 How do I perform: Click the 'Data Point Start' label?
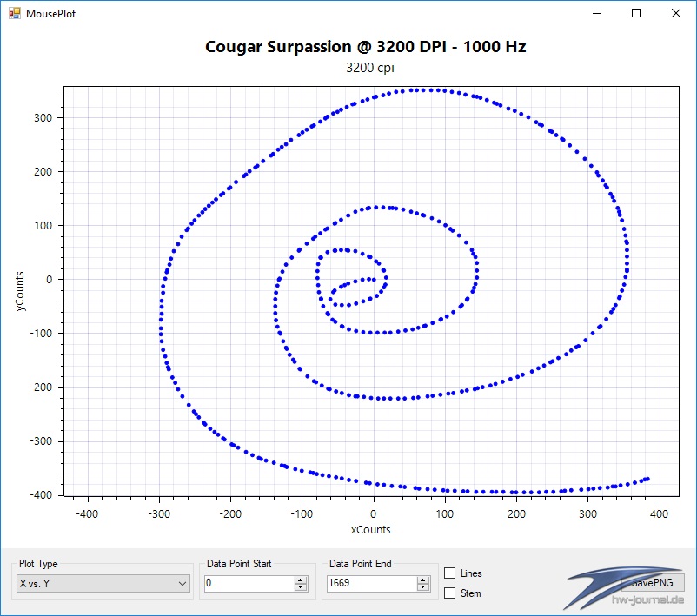[x=239, y=564]
